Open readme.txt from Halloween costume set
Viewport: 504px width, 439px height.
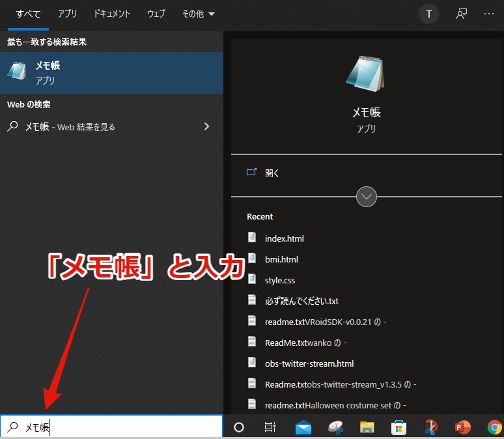coord(335,406)
